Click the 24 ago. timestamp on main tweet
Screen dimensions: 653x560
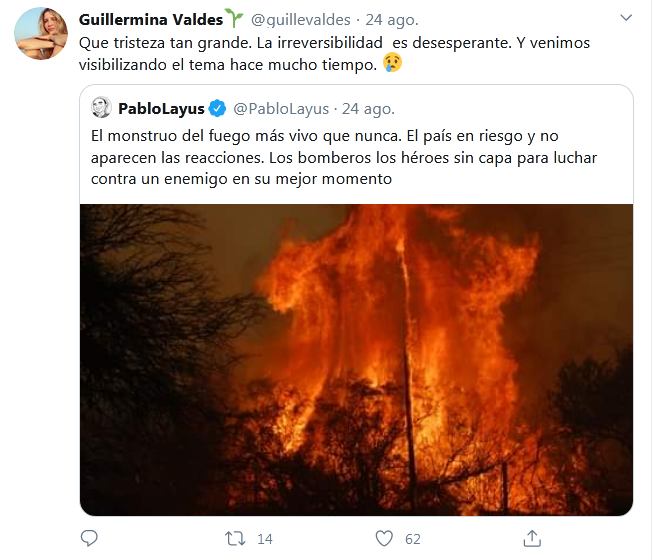(x=392, y=20)
